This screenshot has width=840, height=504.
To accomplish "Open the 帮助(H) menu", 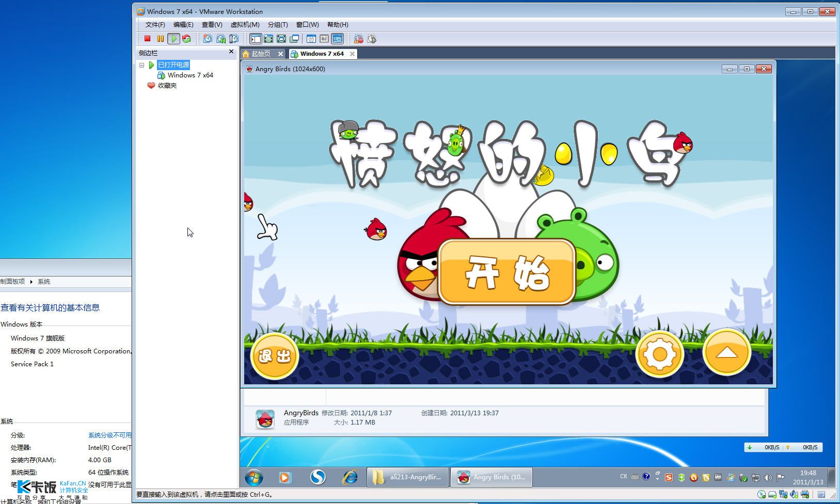I will click(338, 25).
